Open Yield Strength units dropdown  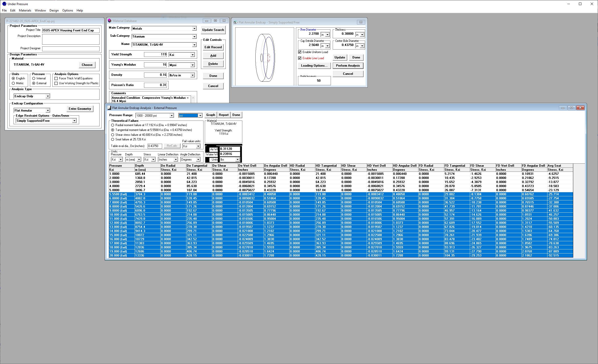pyautogui.click(x=193, y=55)
